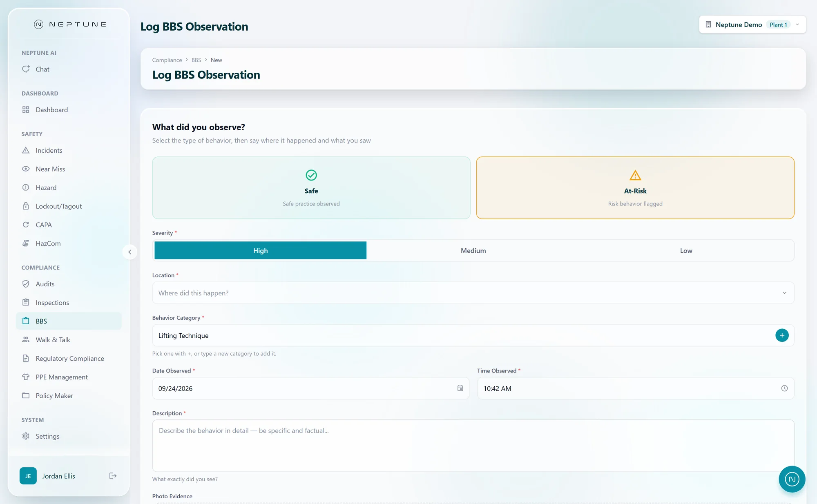Collapse the sidebar with the chevron button

point(129,252)
